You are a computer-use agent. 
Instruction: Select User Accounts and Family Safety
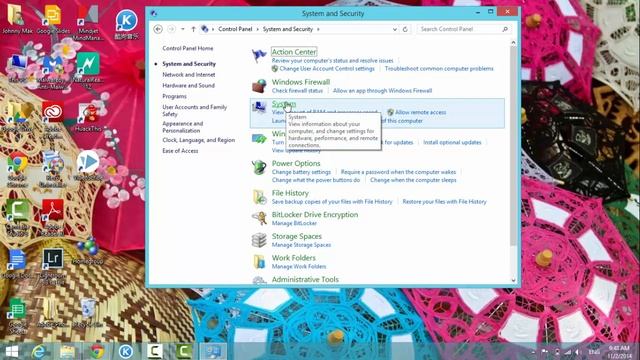tap(194, 110)
